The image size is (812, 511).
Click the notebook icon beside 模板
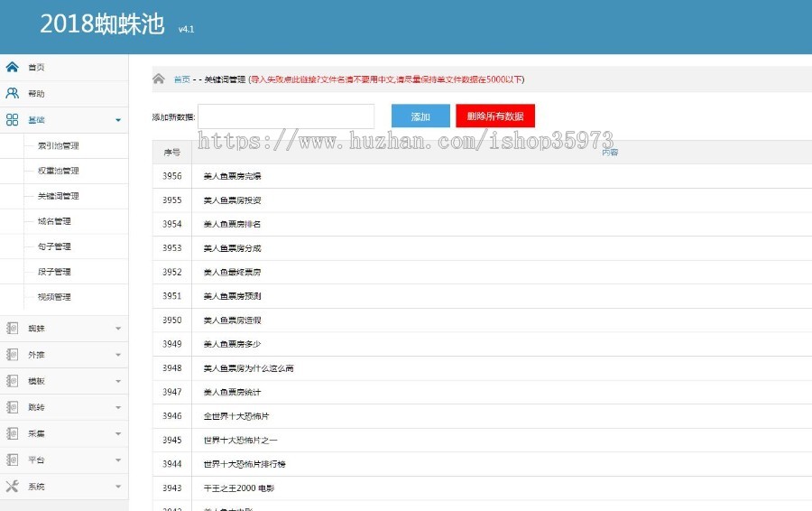pyautogui.click(x=13, y=381)
